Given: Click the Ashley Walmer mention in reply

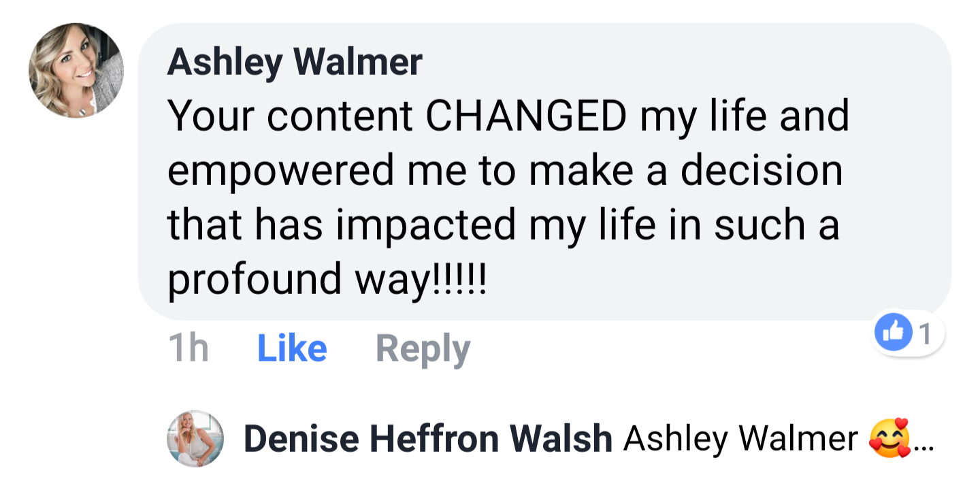Looking at the screenshot, I should point(740,439).
